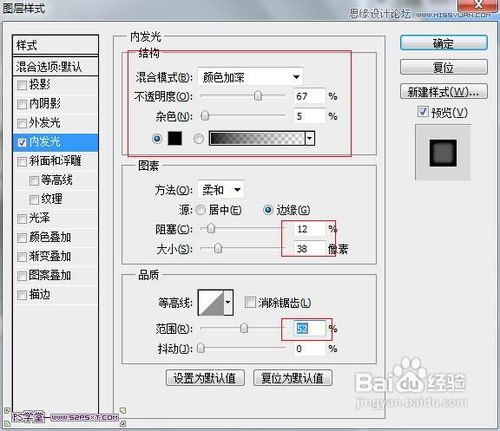Click the black glow color swatch
500x431 pixels.
pos(175,138)
